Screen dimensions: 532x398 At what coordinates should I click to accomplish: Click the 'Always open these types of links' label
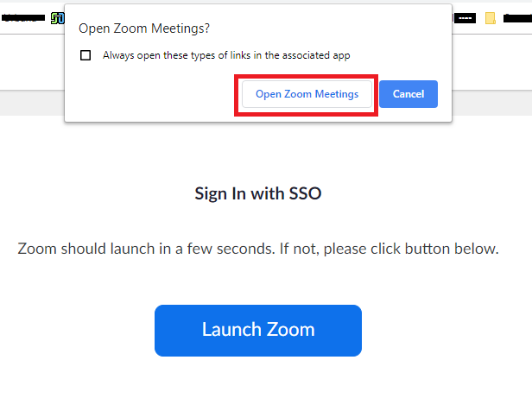click(x=226, y=55)
